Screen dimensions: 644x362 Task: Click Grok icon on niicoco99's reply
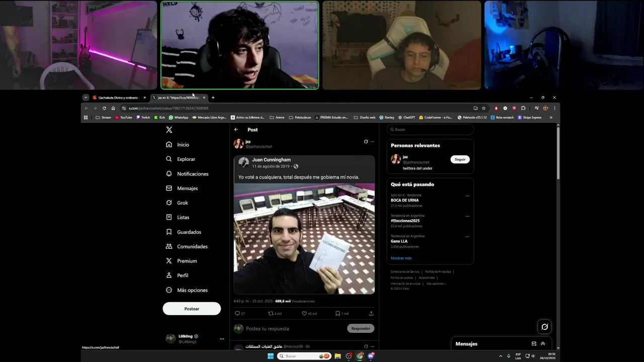tap(366, 346)
